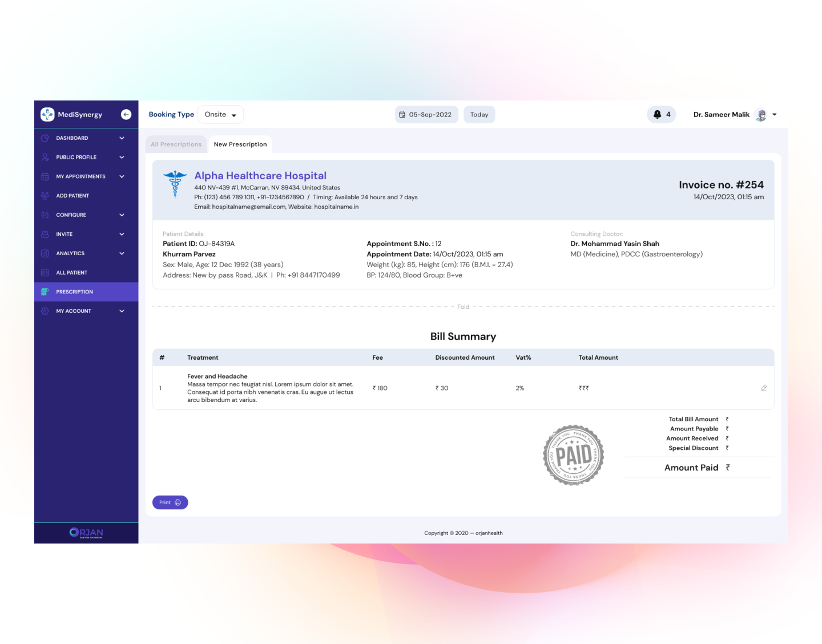
Task: Collapse sidebar with the back arrow icon
Action: (x=126, y=114)
